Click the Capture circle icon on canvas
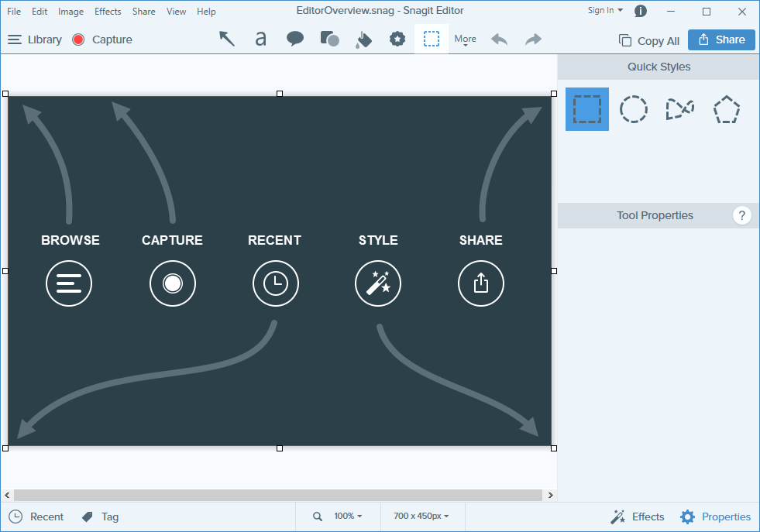Image resolution: width=760 pixels, height=532 pixels. coord(173,283)
